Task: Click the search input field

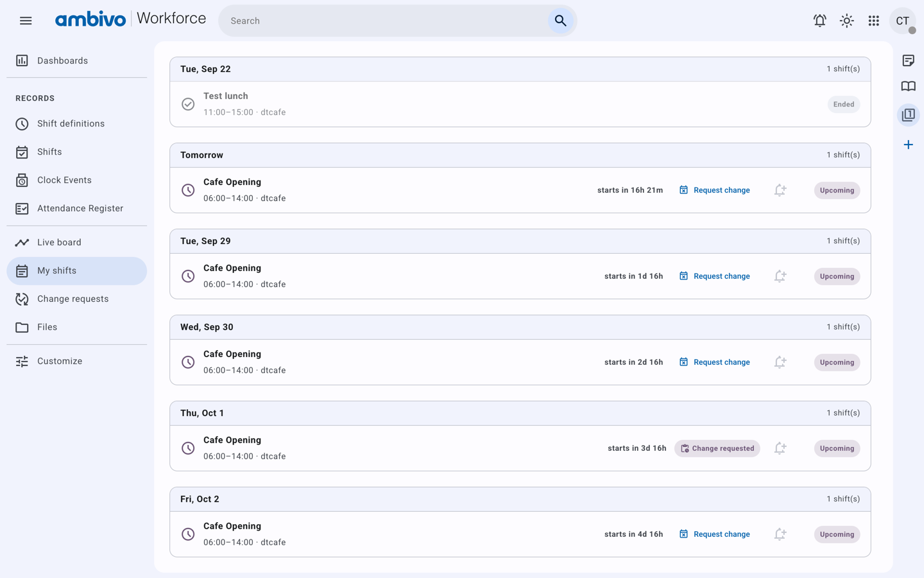Action: coord(385,21)
